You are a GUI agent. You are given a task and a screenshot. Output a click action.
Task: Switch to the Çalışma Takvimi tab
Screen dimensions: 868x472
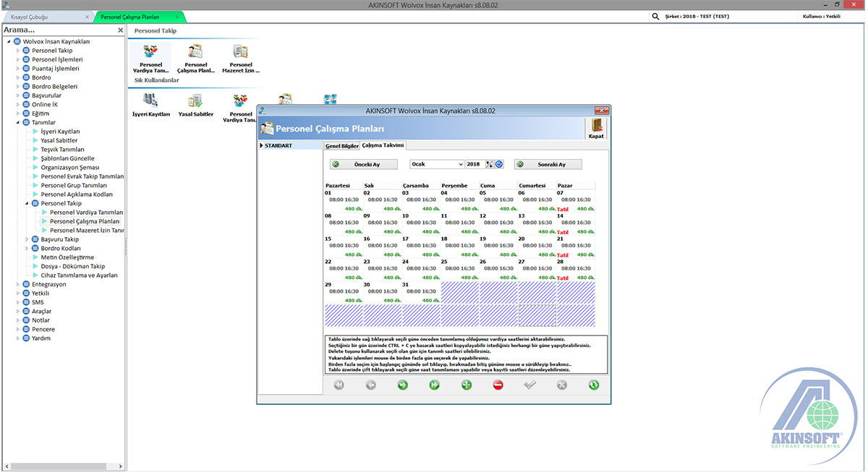pyautogui.click(x=383, y=145)
